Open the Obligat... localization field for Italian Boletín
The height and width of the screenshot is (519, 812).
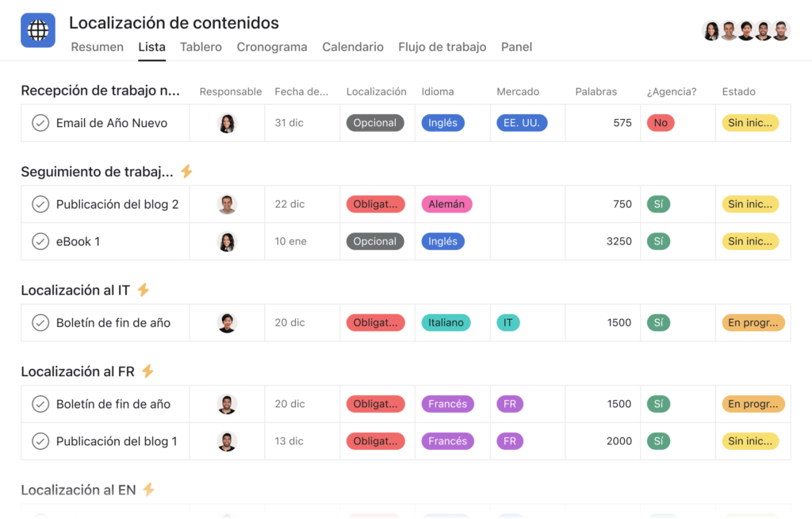[x=375, y=322]
